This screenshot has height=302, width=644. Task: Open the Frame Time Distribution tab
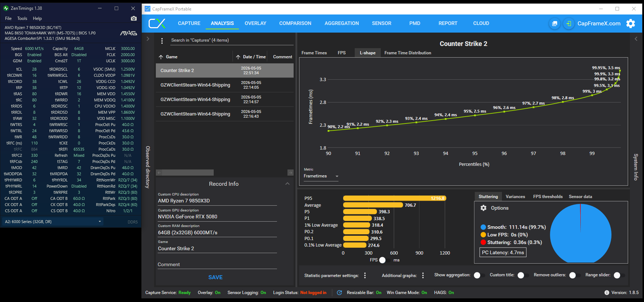click(408, 53)
